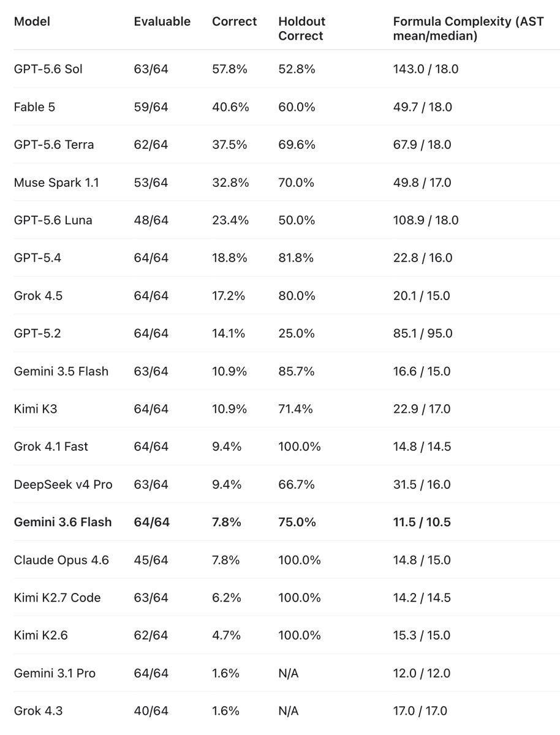This screenshot has height=735, width=560.
Task: Click the Model column header
Action: [32, 21]
